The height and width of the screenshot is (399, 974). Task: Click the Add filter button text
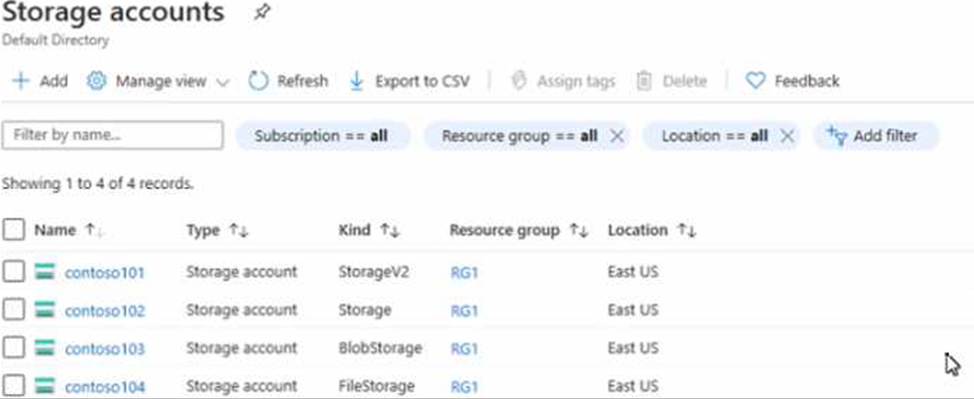pos(885,135)
